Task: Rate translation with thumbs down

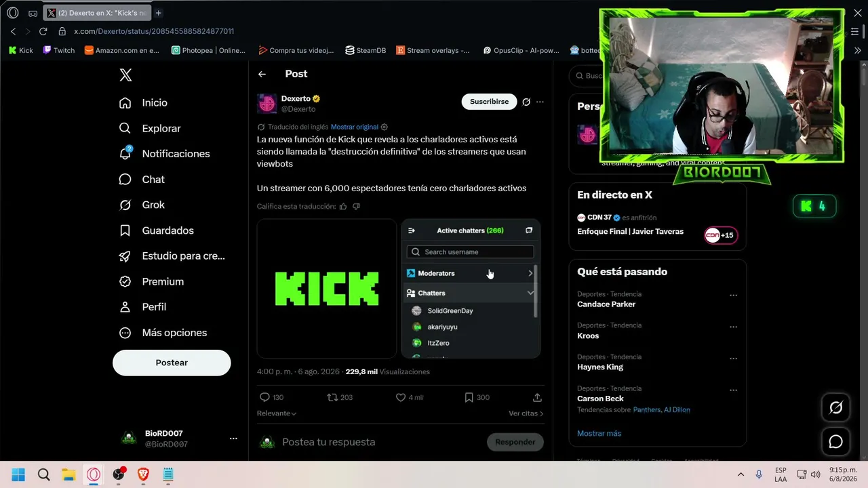Action: [x=356, y=206]
